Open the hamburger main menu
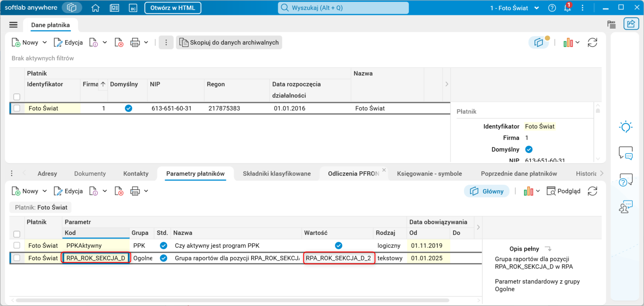This screenshot has width=644, height=306. point(13,25)
